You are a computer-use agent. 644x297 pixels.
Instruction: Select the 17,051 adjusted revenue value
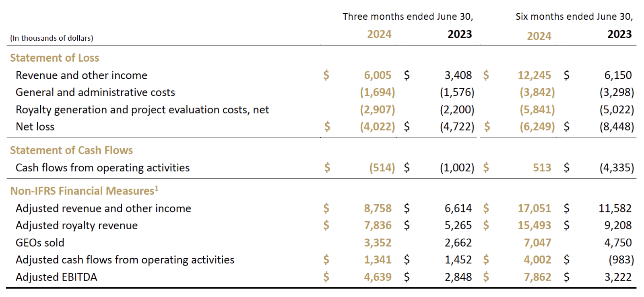point(534,208)
